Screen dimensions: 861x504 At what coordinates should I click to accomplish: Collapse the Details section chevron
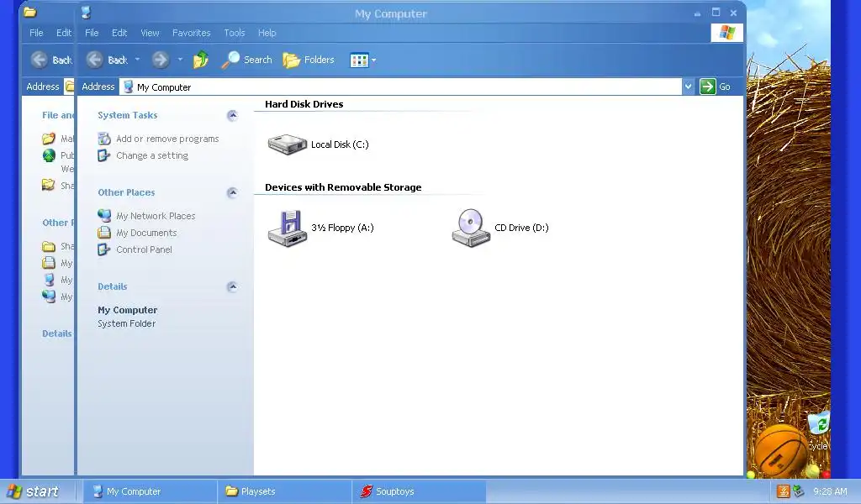tap(232, 286)
